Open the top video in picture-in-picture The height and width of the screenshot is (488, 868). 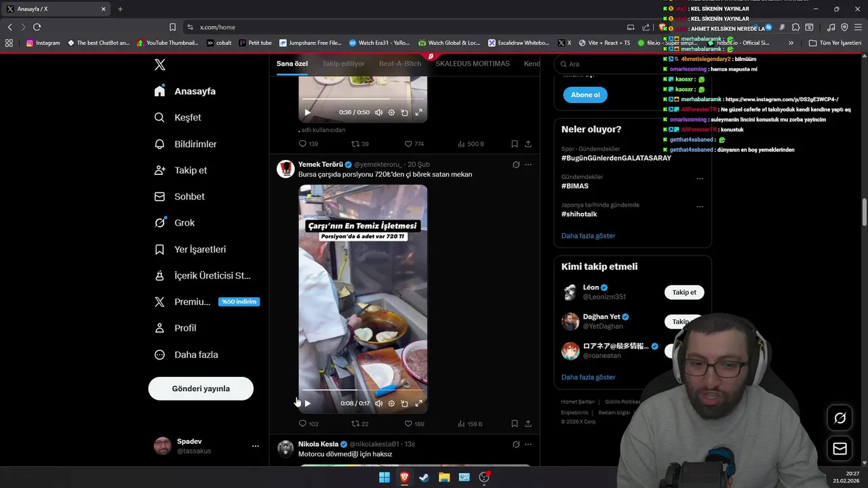(404, 113)
